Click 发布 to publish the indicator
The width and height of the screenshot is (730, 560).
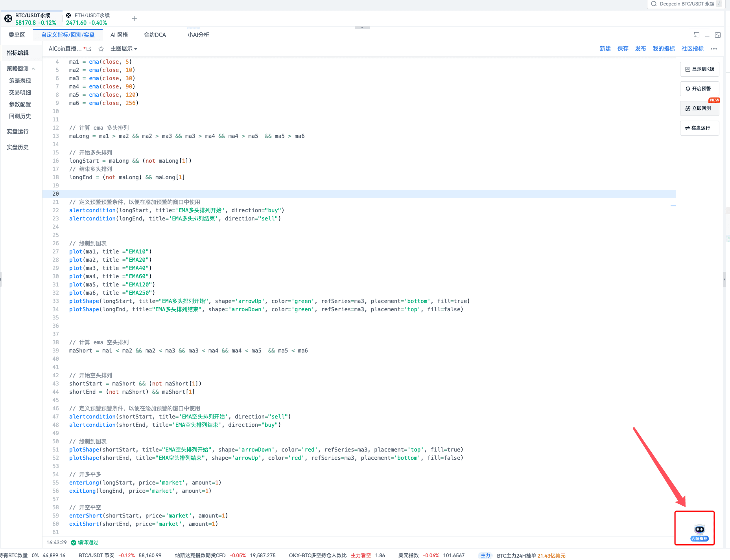point(640,49)
